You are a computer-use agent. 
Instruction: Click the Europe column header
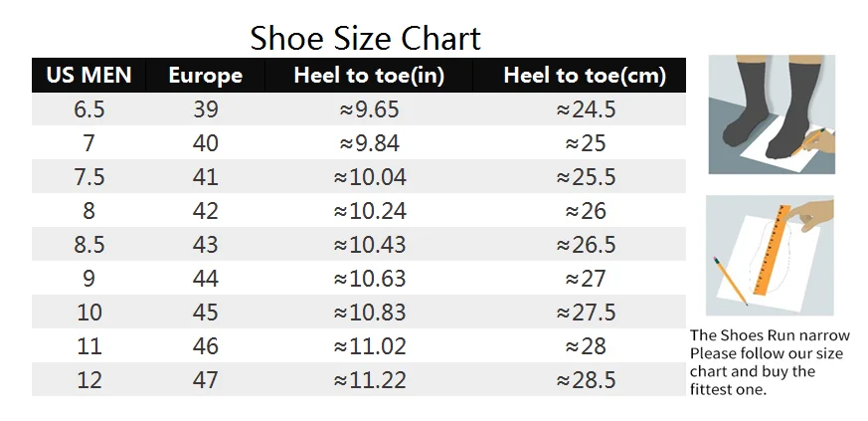click(206, 76)
